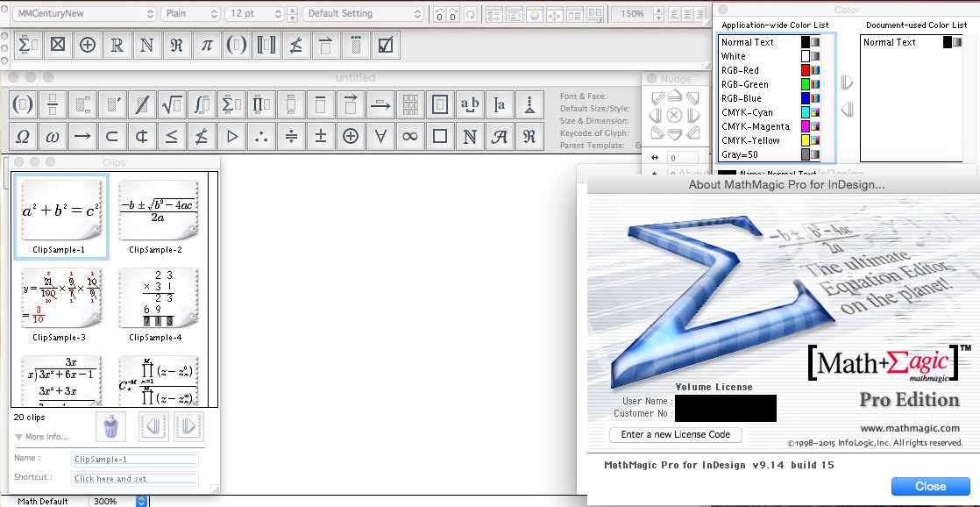This screenshot has width=980, height=507.
Task: Open the lowercase omega Greek palette
Action: pos(53,136)
